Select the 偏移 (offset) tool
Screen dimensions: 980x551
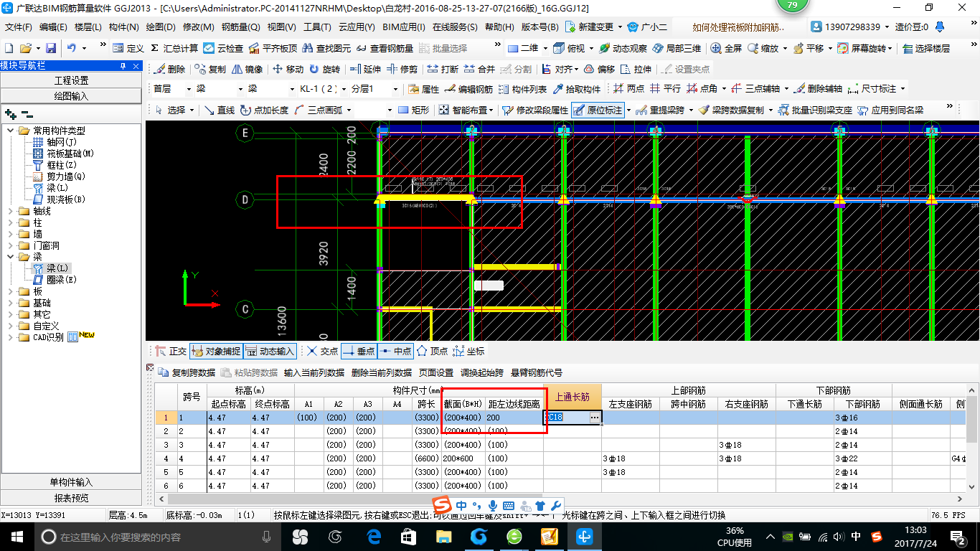(600, 70)
